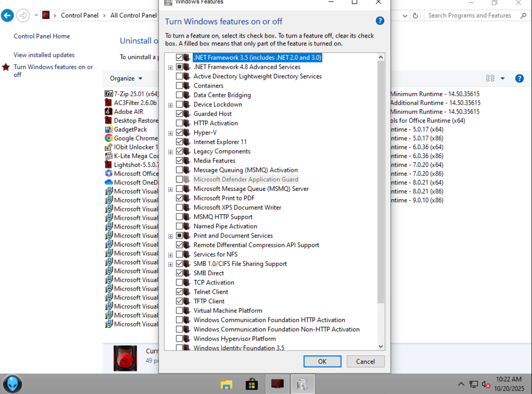Click the 7-Zip 25.01 program icon

tap(109, 93)
